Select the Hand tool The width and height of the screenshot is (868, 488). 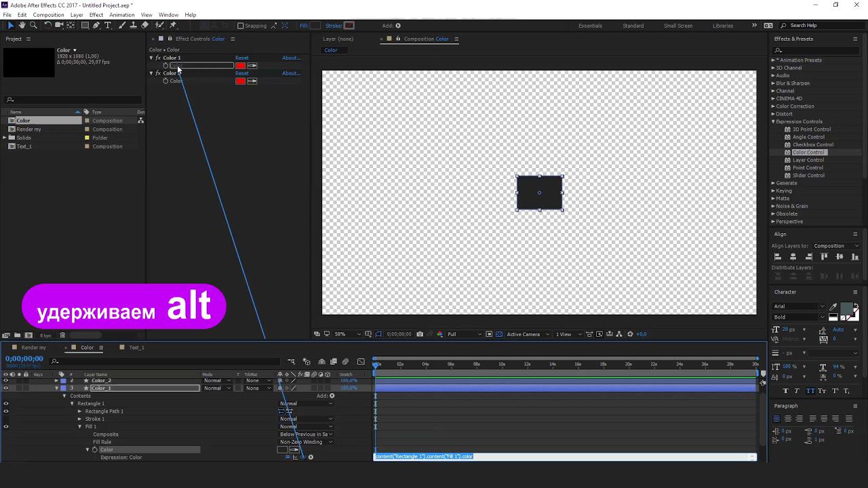(x=22, y=25)
